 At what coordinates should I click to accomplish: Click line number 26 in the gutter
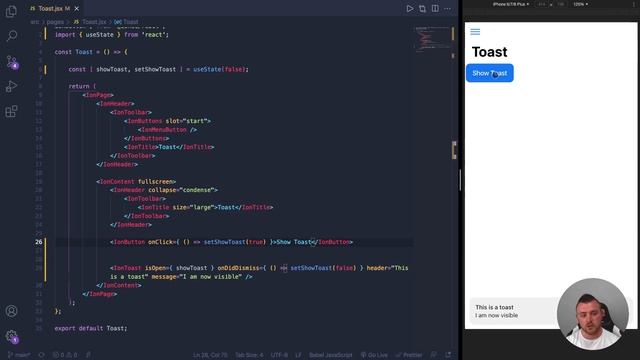tap(38, 242)
